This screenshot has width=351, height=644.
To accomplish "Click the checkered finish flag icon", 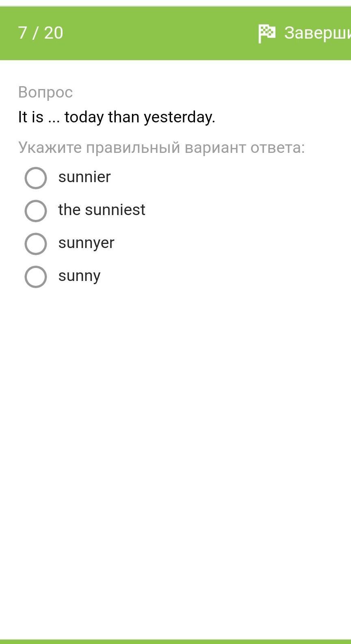I will pos(266,33).
